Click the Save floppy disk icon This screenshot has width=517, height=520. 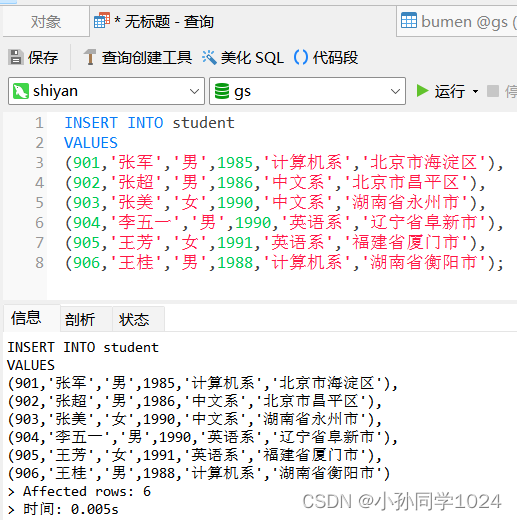coord(16,57)
